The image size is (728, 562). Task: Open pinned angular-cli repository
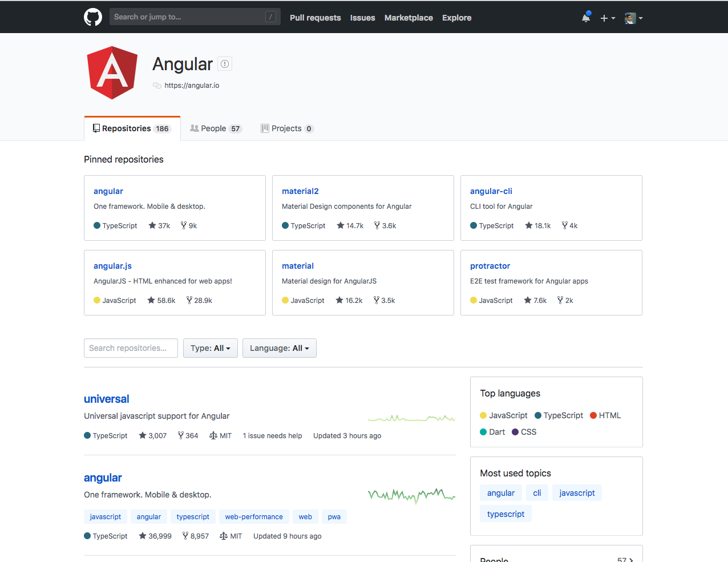[491, 191]
